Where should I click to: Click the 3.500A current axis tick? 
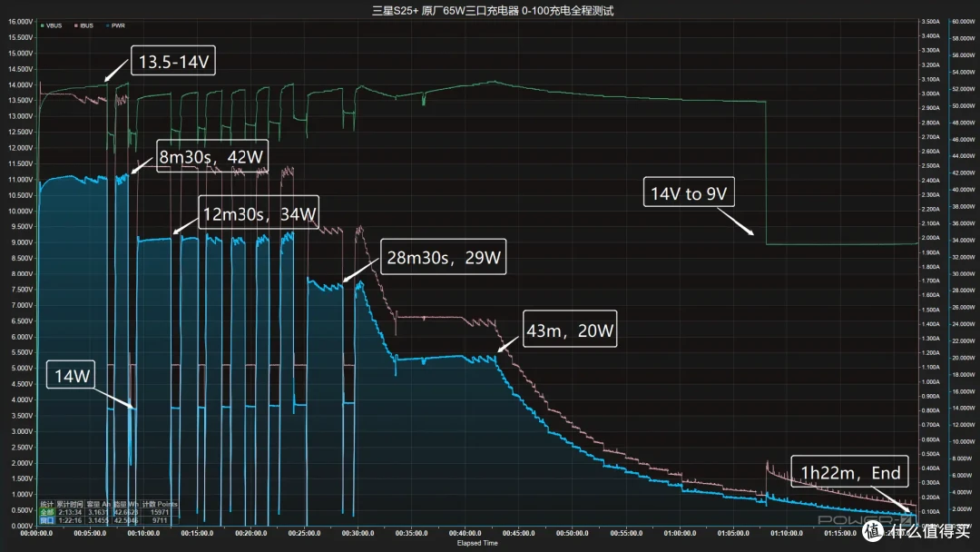(x=931, y=22)
